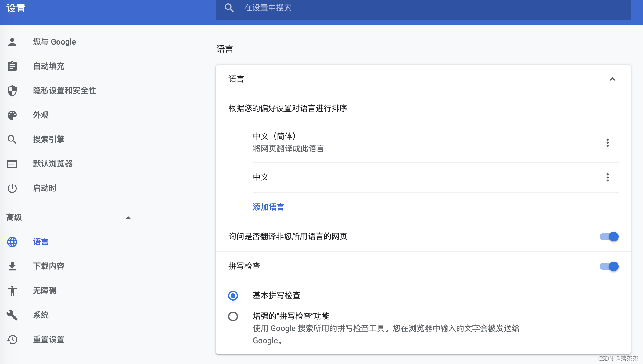643x364 pixels.
Task: Click the 在设置中搜索 search field
Action: (427, 8)
